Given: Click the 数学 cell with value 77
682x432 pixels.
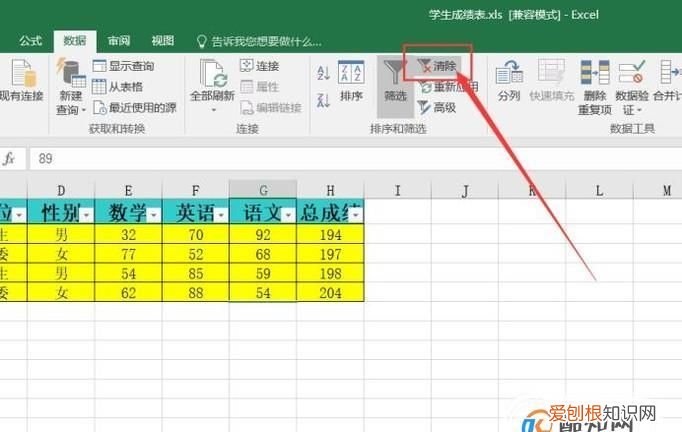Looking at the screenshot, I should coord(128,255).
